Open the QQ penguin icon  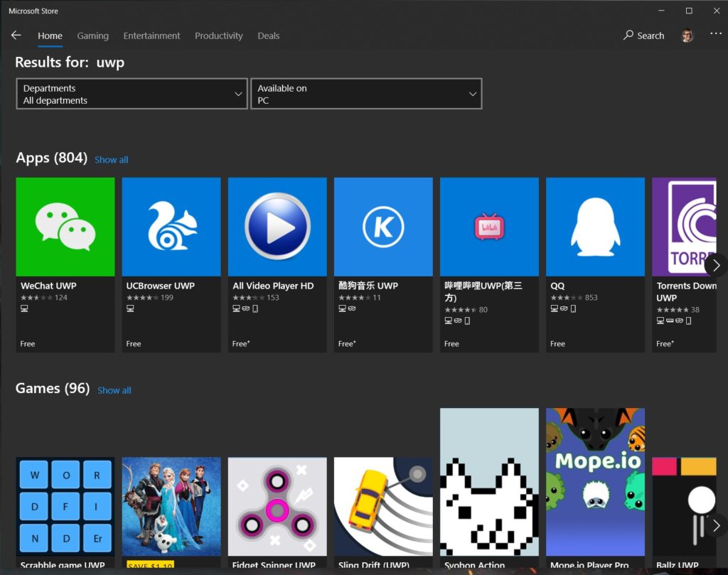tap(595, 227)
